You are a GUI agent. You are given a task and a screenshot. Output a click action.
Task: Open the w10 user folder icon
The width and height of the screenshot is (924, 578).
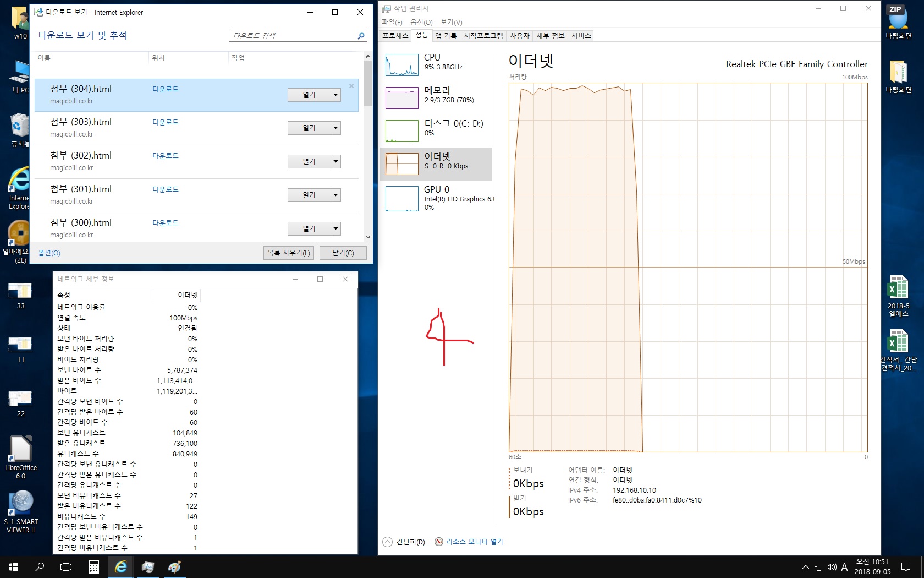coord(20,23)
